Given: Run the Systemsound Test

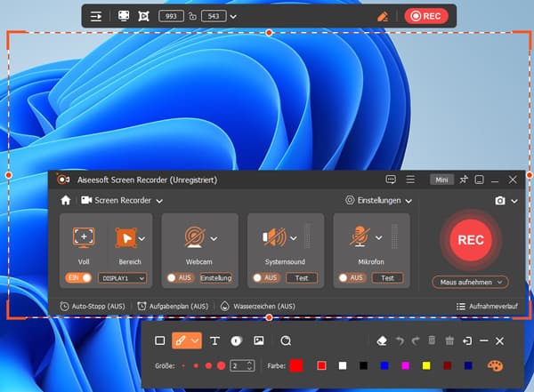Looking at the screenshot, I should click(x=302, y=278).
